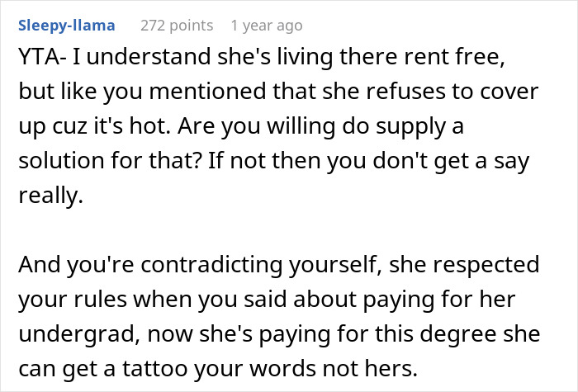Click 'And you're contradicting yourself' text
Viewport: 578px width, 392px height.
coord(200,265)
